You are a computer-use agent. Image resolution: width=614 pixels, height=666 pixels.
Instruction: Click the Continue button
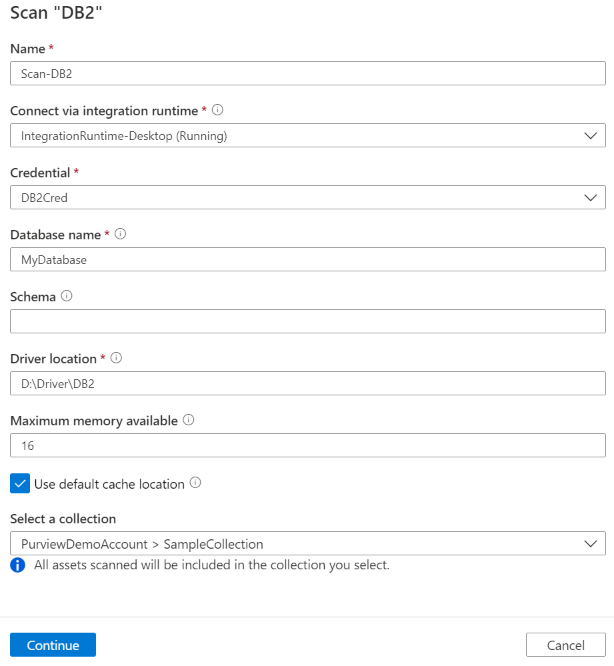53,645
